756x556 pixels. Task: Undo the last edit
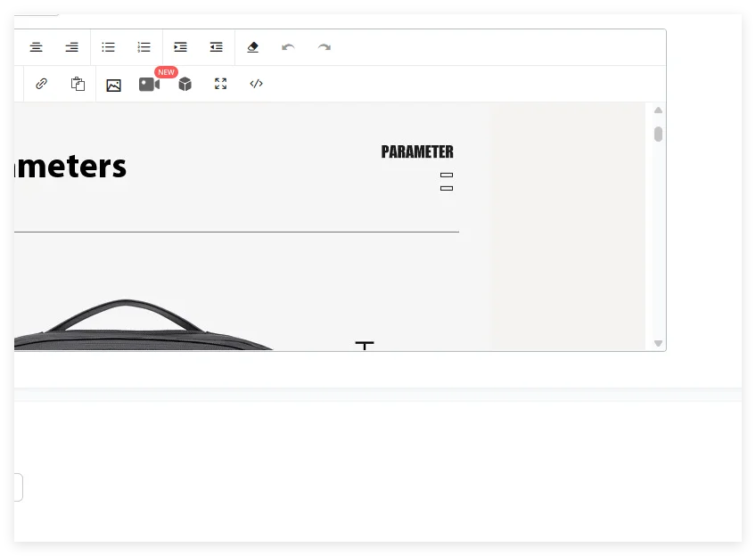[x=288, y=47]
